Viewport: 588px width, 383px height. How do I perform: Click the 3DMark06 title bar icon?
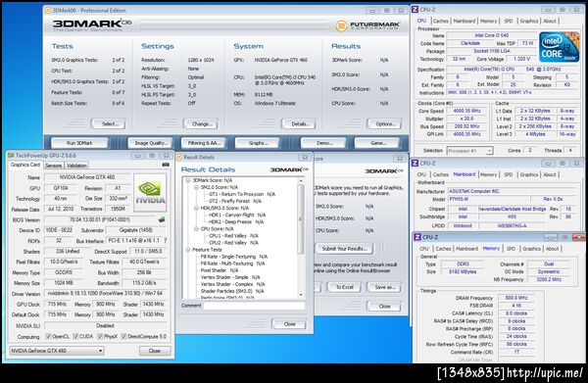click(x=48, y=10)
